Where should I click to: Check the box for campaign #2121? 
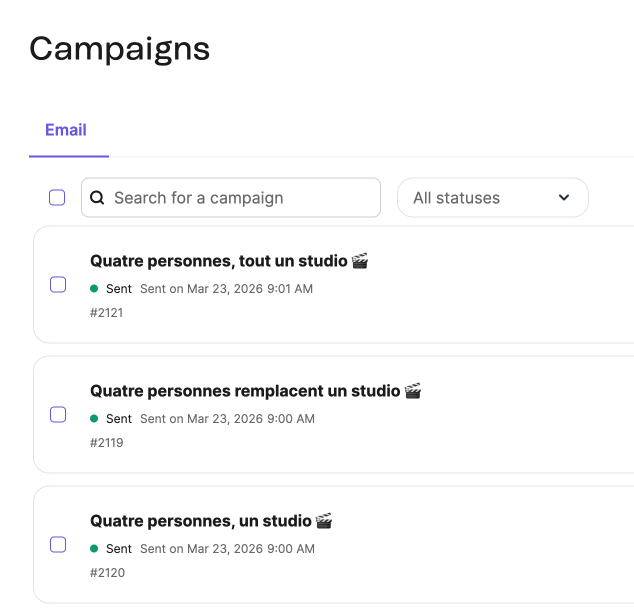(x=58, y=285)
